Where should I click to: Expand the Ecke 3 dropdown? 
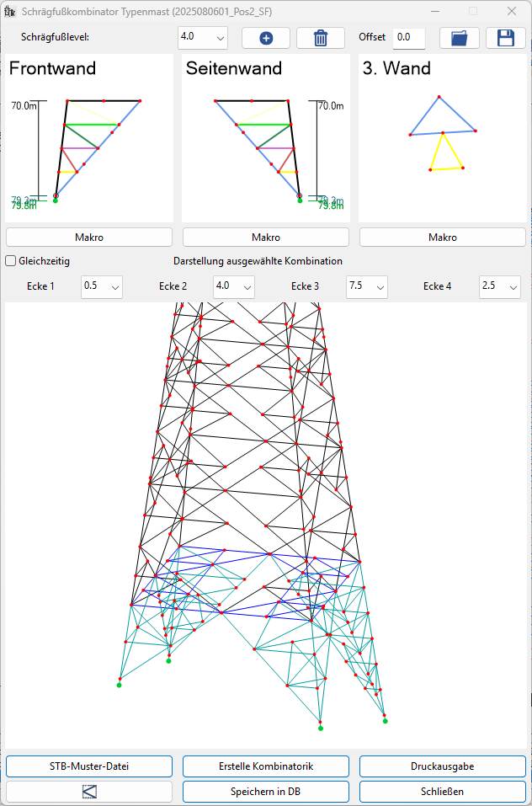tap(367, 286)
